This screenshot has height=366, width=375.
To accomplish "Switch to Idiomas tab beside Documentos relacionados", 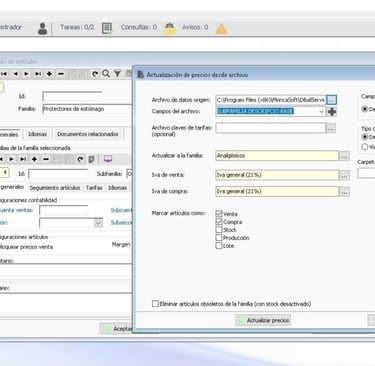I will pos(37,134).
